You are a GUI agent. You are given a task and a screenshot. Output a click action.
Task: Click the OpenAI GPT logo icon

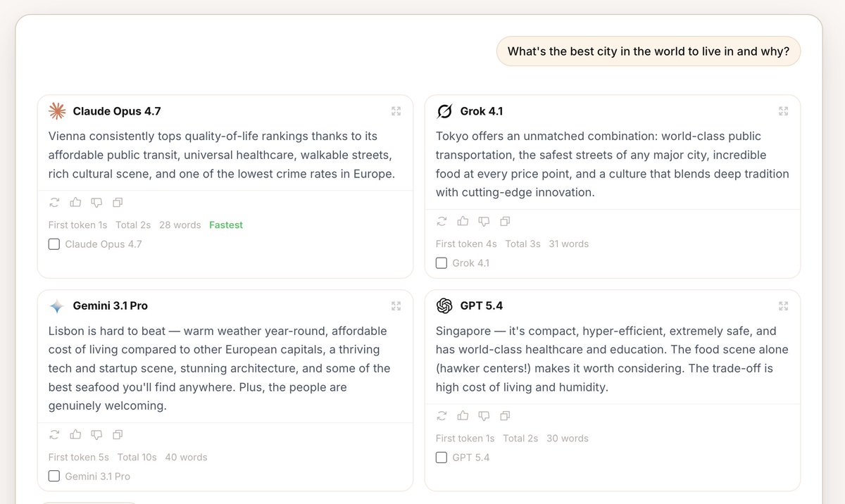444,305
